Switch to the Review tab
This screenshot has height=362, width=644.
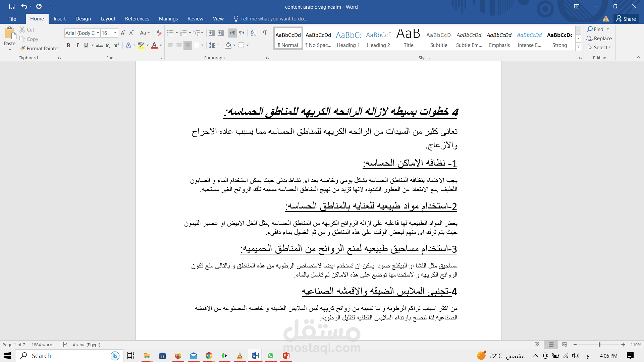click(x=195, y=19)
